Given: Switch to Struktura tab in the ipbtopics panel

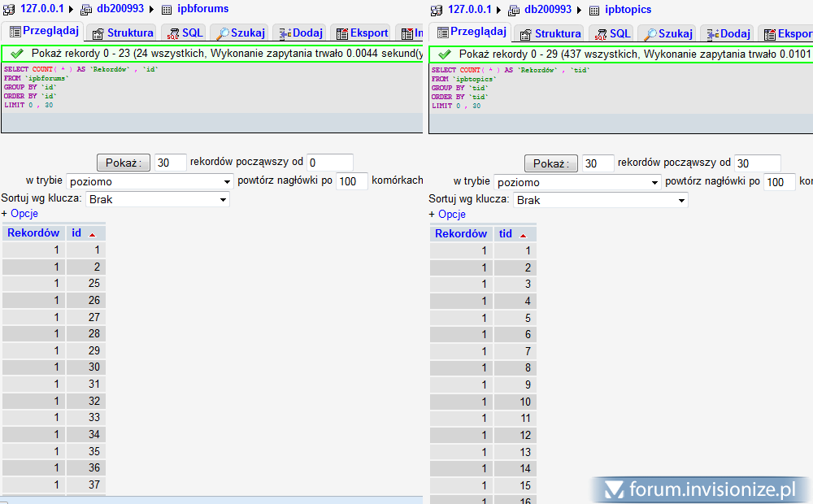Looking at the screenshot, I should 549,33.
